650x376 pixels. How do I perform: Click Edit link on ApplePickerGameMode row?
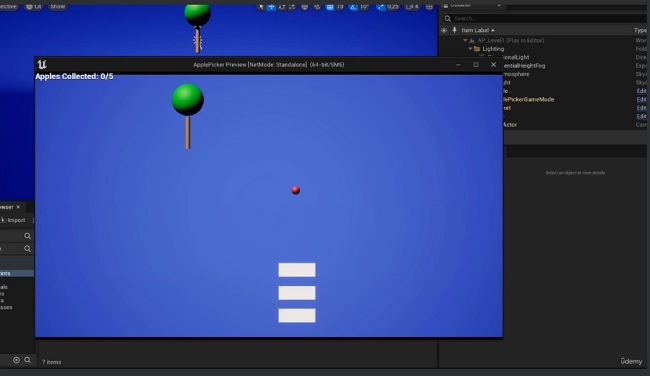[641, 99]
